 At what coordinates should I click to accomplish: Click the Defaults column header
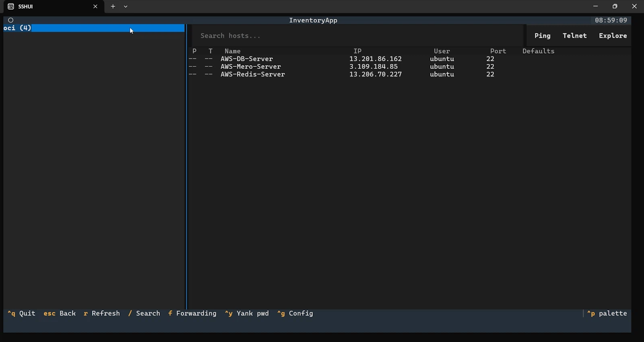click(x=539, y=51)
